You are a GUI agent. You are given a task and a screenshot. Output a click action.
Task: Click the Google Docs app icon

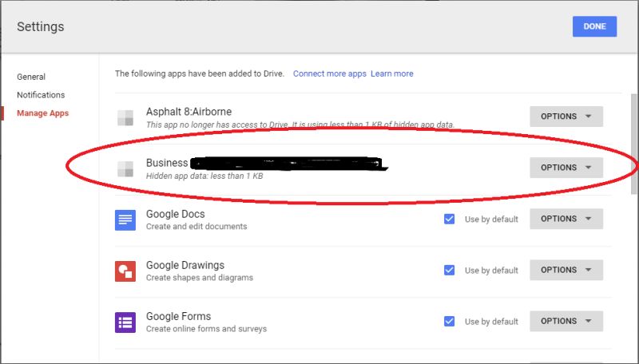coord(125,220)
